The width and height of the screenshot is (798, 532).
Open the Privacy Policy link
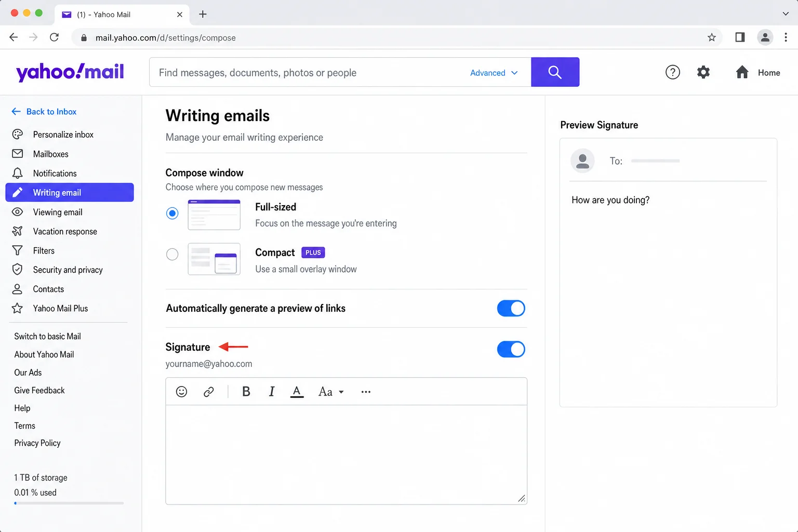[x=37, y=443]
